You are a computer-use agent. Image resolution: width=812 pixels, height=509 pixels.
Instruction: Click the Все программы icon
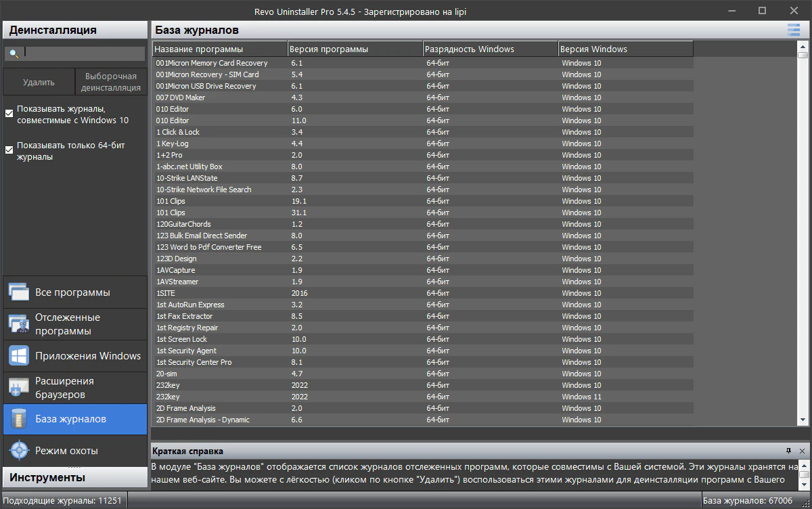(18, 292)
